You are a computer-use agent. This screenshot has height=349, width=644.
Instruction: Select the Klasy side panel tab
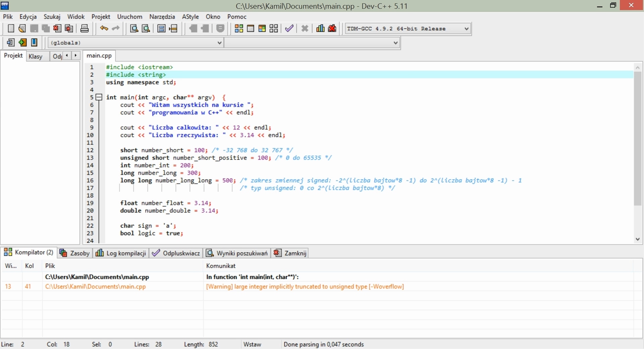[36, 56]
